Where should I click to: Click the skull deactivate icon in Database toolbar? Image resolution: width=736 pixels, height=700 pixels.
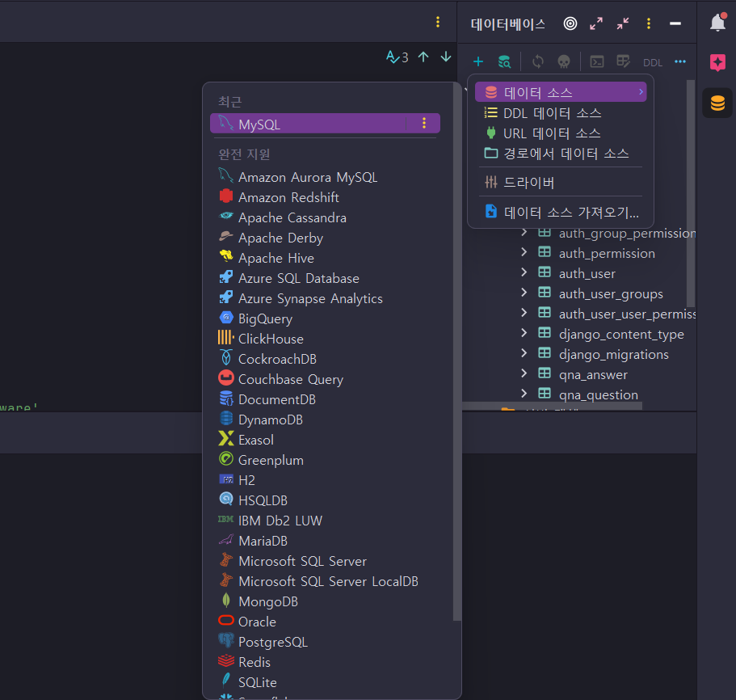pyautogui.click(x=564, y=61)
